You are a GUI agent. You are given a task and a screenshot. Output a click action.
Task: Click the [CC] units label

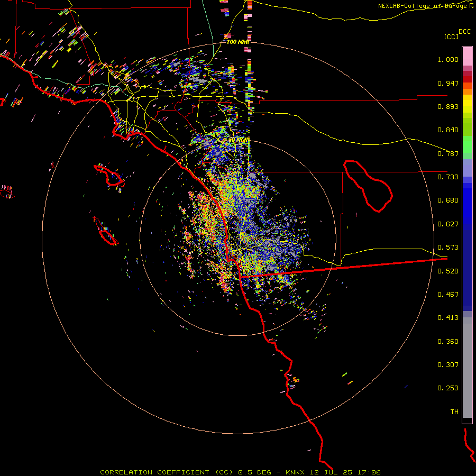[451, 36]
